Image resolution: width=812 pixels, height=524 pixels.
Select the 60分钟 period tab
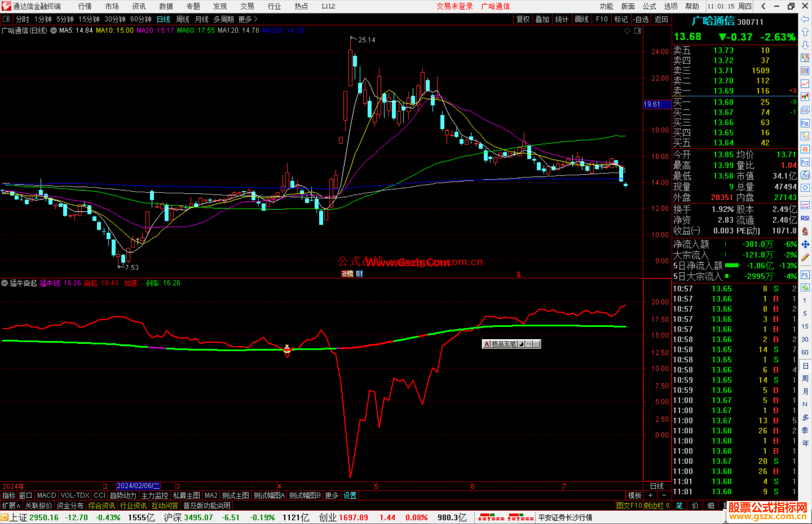pos(141,19)
